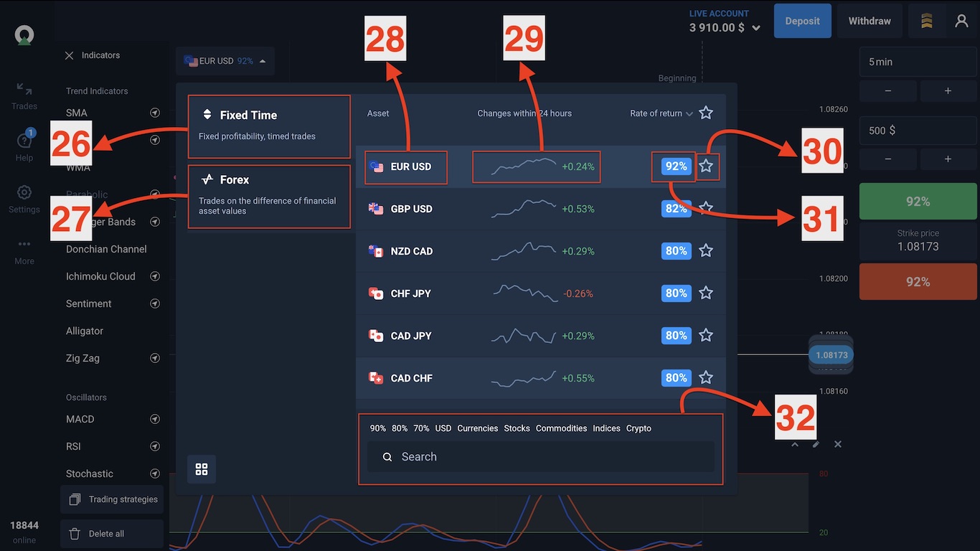This screenshot has height=551, width=980.
Task: Close the Indicators panel with X
Action: click(x=70, y=55)
